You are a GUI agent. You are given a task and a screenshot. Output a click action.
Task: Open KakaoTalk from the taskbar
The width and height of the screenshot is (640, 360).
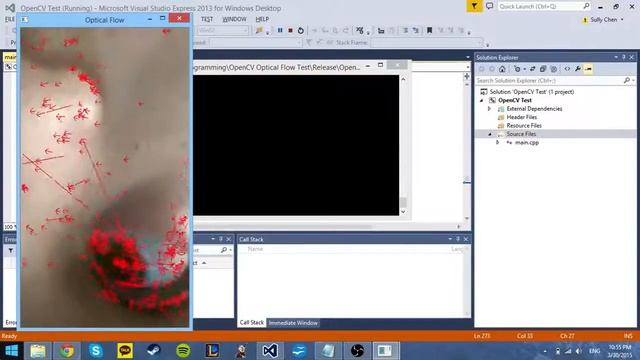pyautogui.click(x=125, y=351)
